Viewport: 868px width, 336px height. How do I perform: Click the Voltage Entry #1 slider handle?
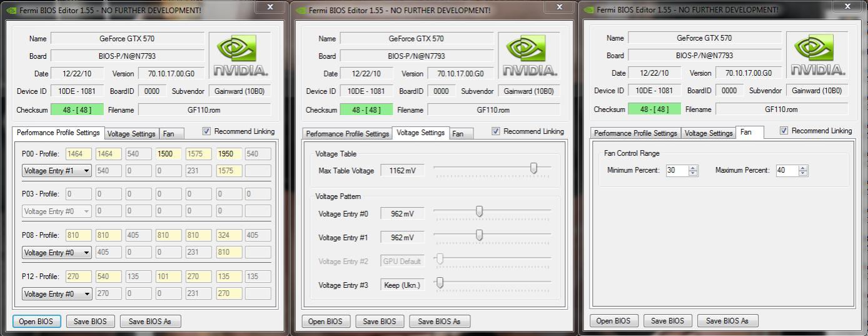[479, 235]
